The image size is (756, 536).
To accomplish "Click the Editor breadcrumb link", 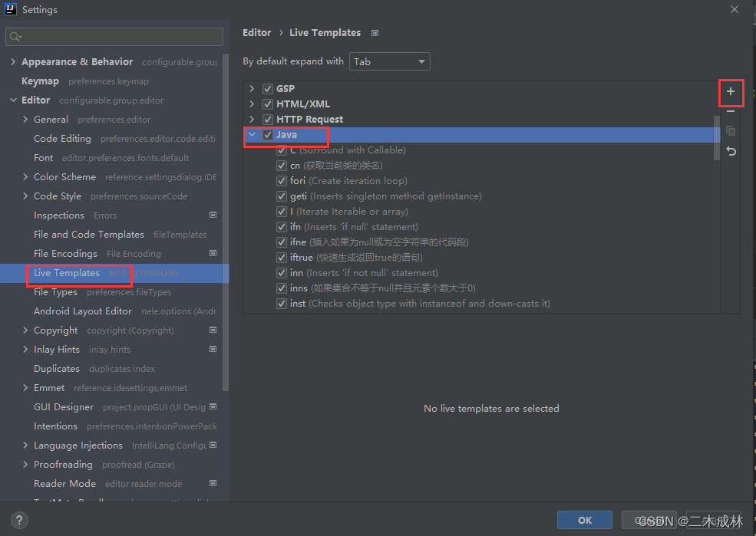I will (256, 33).
